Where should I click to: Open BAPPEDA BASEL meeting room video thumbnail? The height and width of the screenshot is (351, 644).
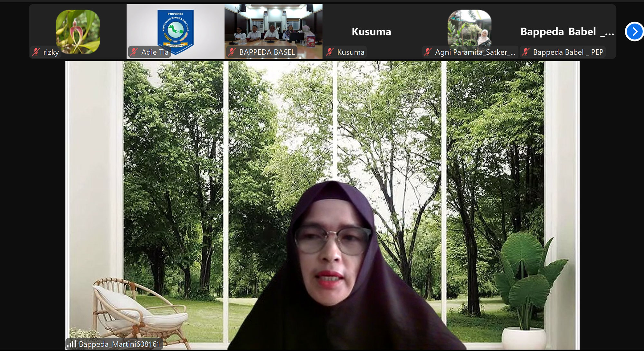(273, 27)
